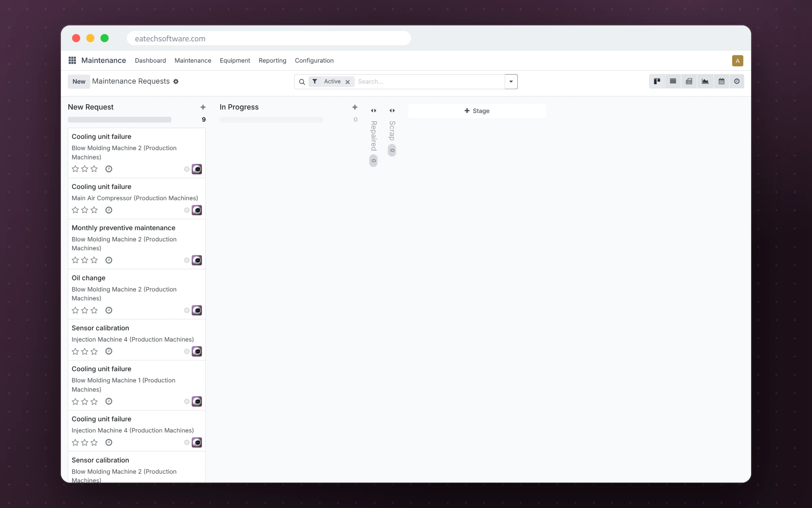Add a new Stage column
The image size is (812, 508).
click(477, 111)
